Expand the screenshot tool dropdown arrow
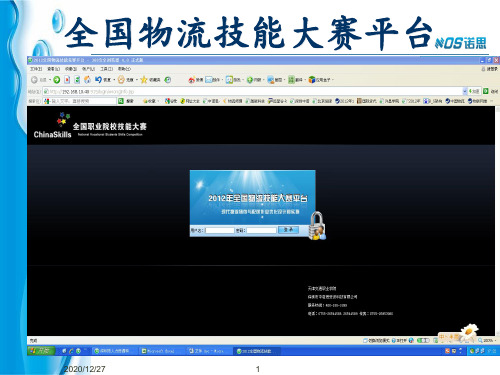The width and height of the screenshot is (500, 375). tap(284, 80)
